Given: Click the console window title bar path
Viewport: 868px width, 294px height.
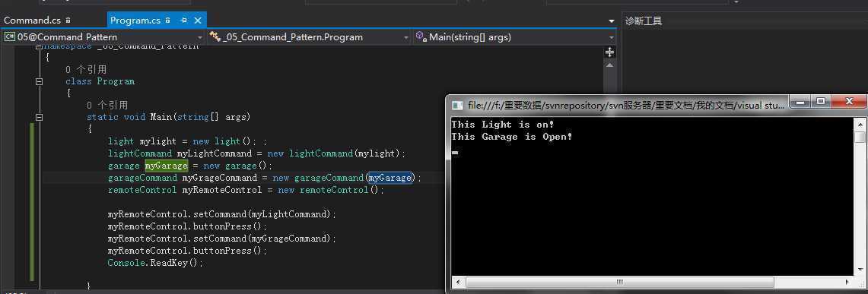Looking at the screenshot, I should pyautogui.click(x=626, y=105).
